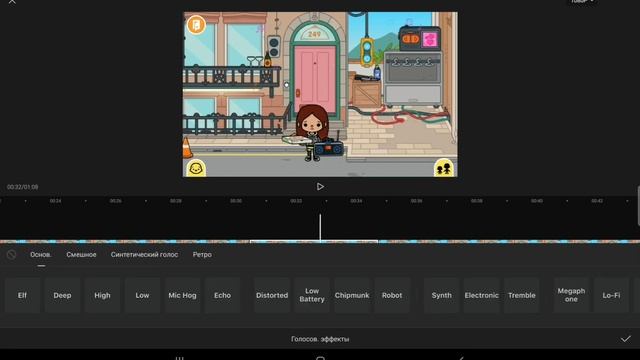This screenshot has height=360, width=640.
Task: Apply the Low voice effect
Action: [x=142, y=295]
